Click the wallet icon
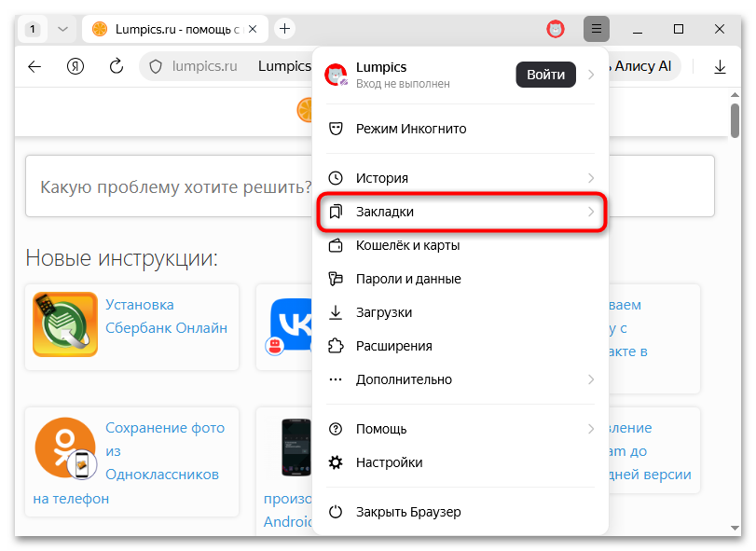Image resolution: width=756 pixels, height=551 pixels. (336, 245)
